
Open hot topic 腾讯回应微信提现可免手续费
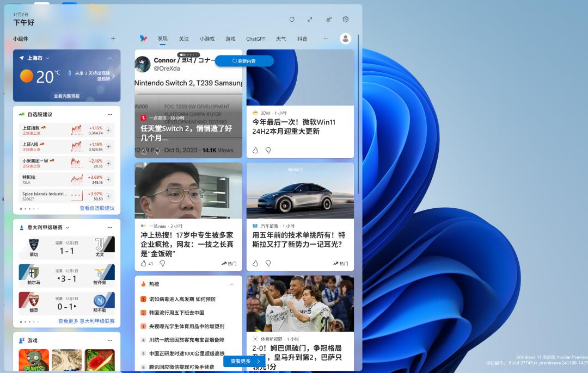pos(181,367)
